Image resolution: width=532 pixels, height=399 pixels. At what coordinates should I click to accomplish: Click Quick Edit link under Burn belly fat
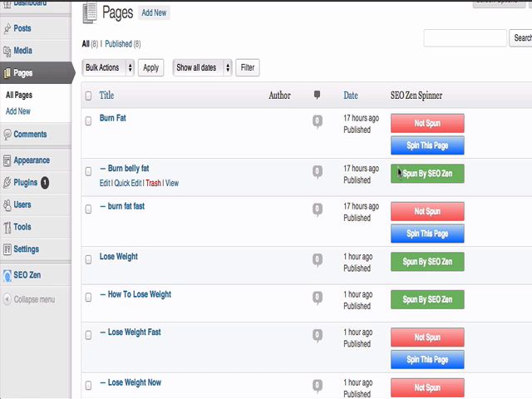[x=127, y=183]
